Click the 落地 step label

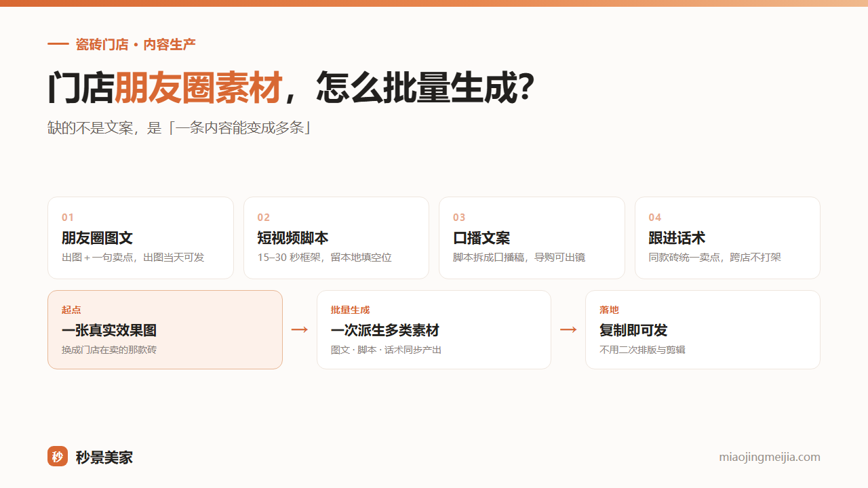(609, 310)
